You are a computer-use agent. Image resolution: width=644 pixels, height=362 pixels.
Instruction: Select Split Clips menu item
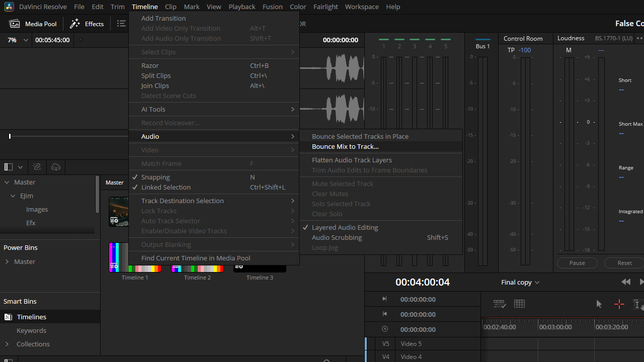pos(214,75)
